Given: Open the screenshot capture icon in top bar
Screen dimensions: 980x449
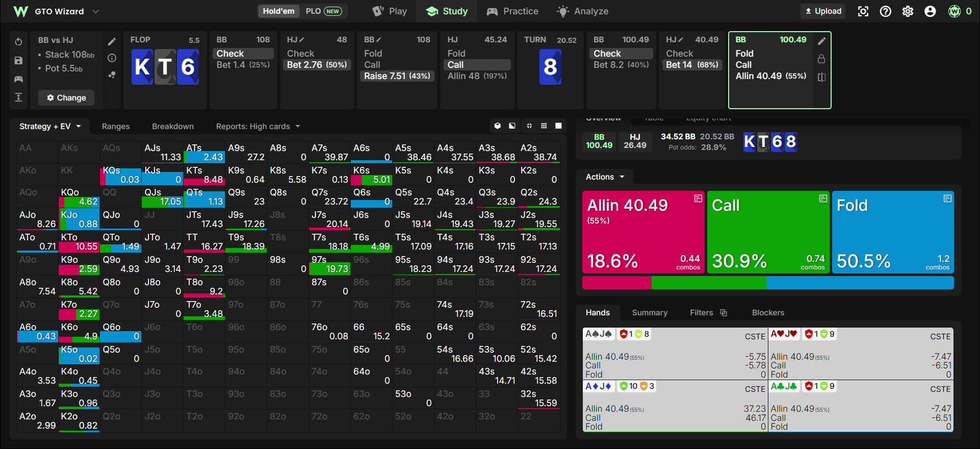Looking at the screenshot, I should pos(863,11).
